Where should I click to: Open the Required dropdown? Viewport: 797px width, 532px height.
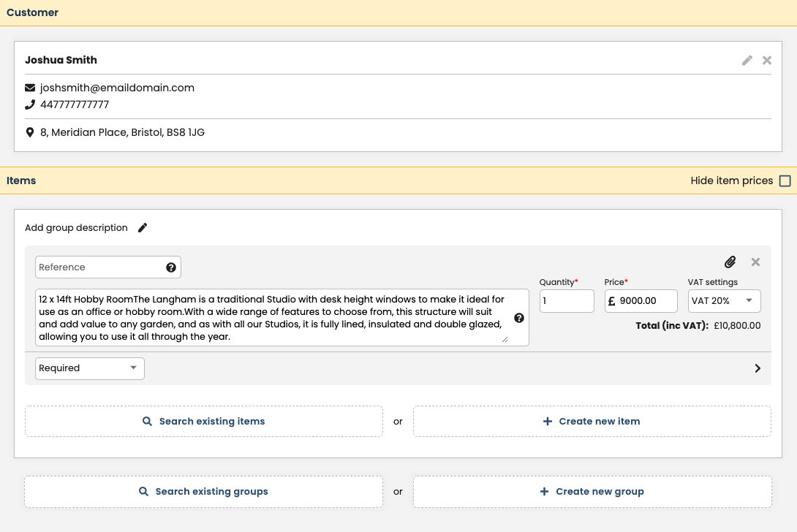[x=89, y=368]
